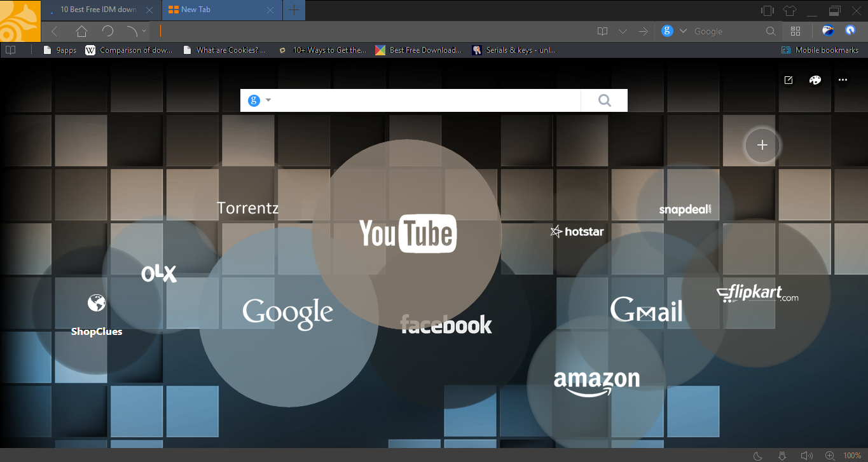Click the go arrow in address bar
The width and height of the screenshot is (868, 462).
[x=644, y=31]
